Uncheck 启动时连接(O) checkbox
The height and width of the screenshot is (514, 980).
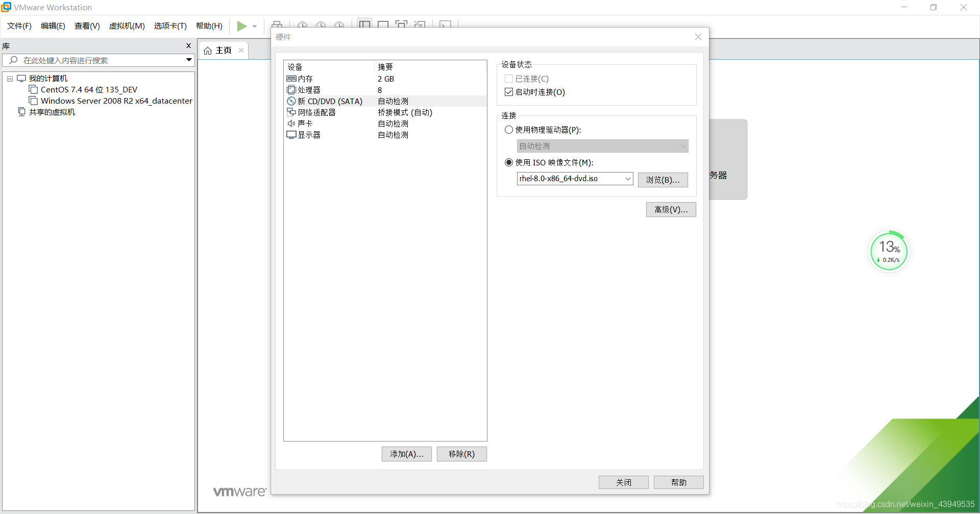(x=509, y=92)
